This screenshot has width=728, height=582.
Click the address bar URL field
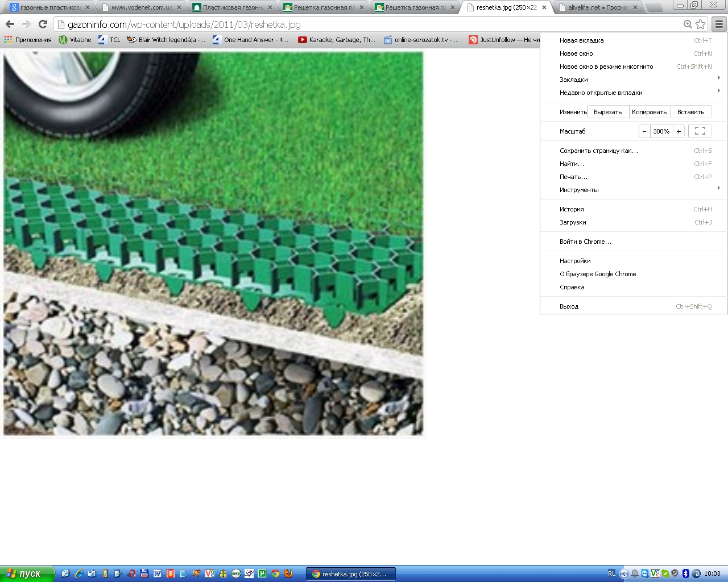tap(370, 24)
